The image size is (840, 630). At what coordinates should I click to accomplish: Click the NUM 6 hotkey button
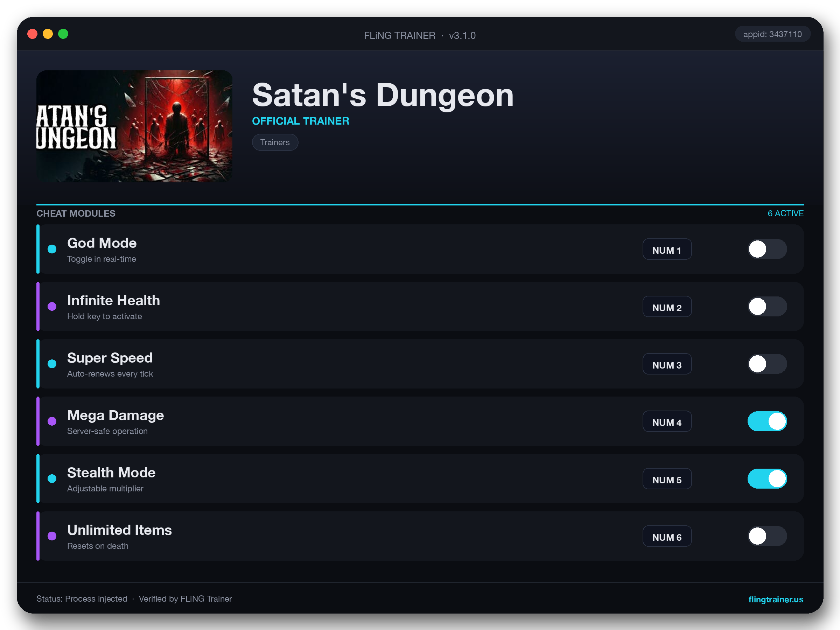click(667, 536)
